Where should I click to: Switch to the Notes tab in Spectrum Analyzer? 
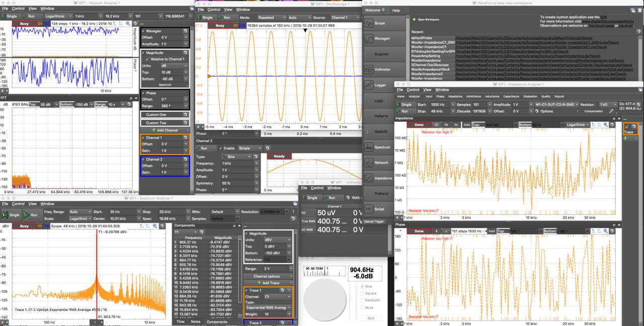click(x=196, y=322)
